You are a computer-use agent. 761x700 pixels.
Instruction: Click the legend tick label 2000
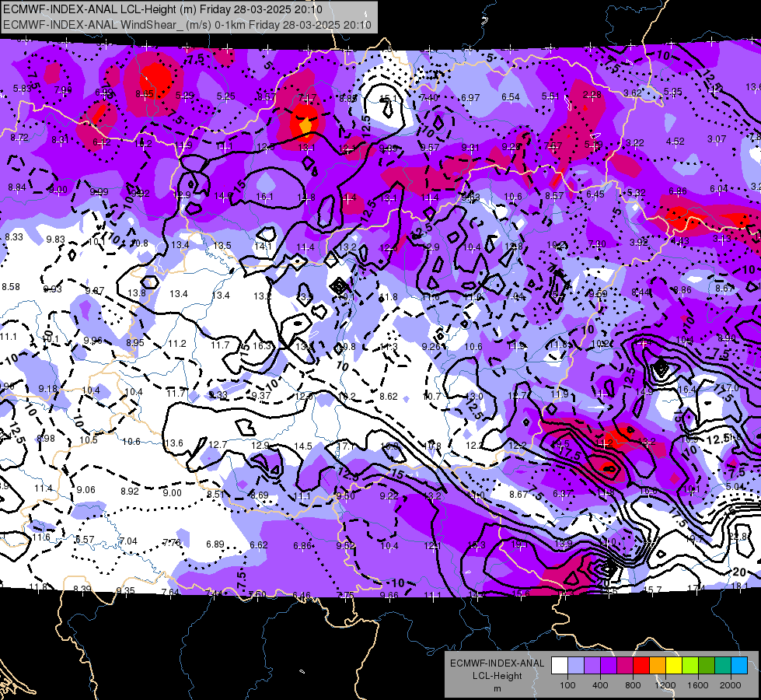coord(731,685)
